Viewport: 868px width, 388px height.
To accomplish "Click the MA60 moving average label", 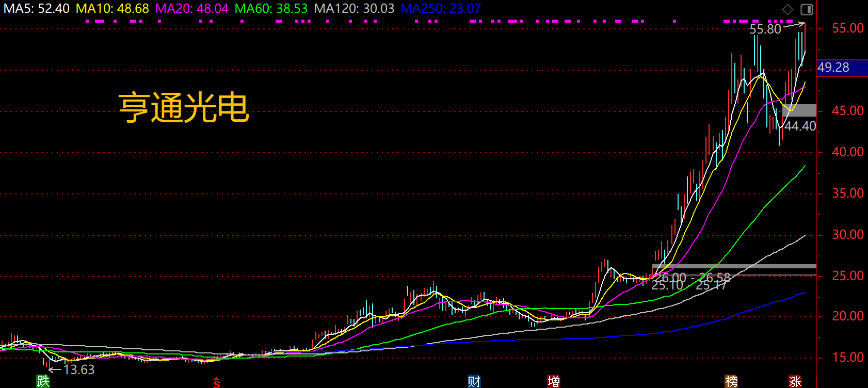I will pyautogui.click(x=271, y=9).
